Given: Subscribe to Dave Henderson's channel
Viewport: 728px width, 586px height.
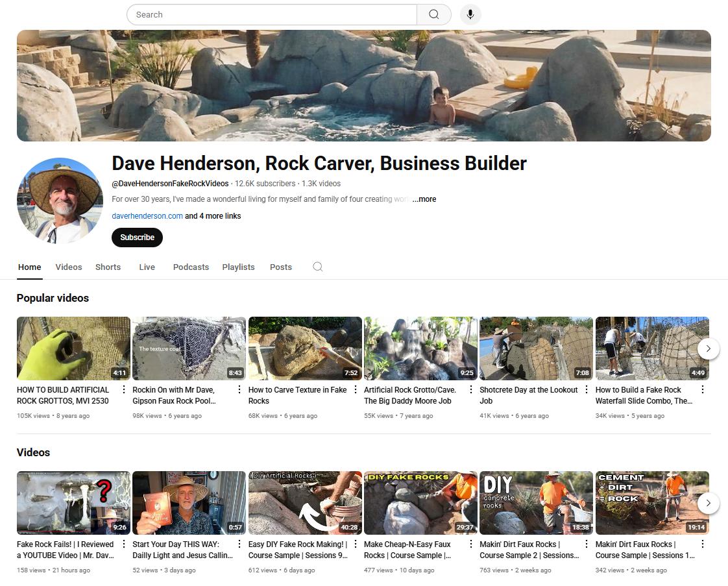Looking at the screenshot, I should click(x=137, y=238).
